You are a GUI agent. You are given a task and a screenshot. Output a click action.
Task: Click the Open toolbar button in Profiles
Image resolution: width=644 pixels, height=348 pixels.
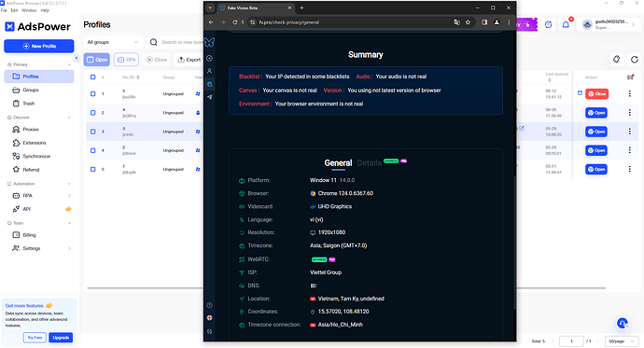pos(96,60)
